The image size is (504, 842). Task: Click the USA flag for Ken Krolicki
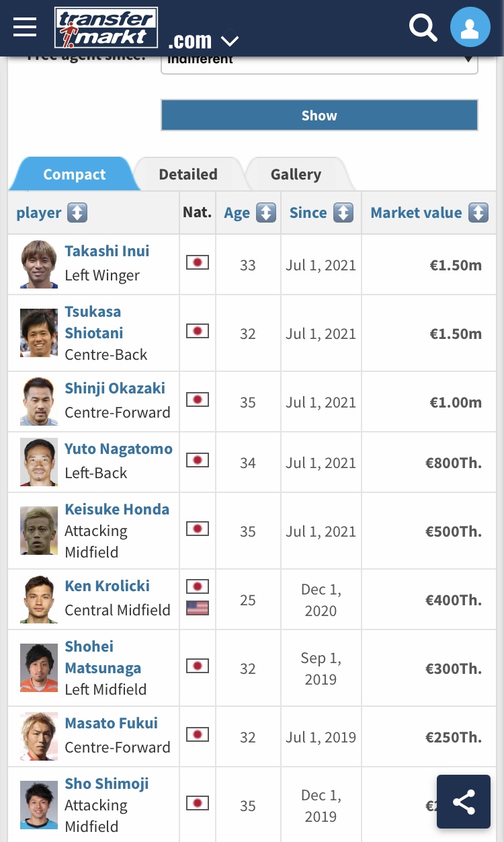pyautogui.click(x=198, y=609)
